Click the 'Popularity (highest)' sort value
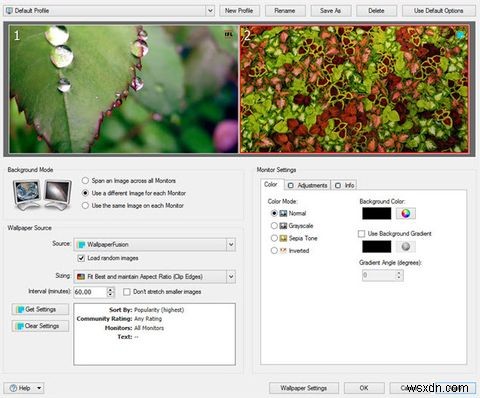 [x=159, y=310]
